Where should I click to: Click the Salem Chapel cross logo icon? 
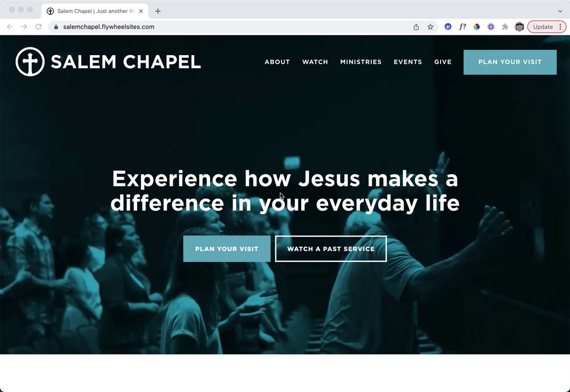(30, 62)
